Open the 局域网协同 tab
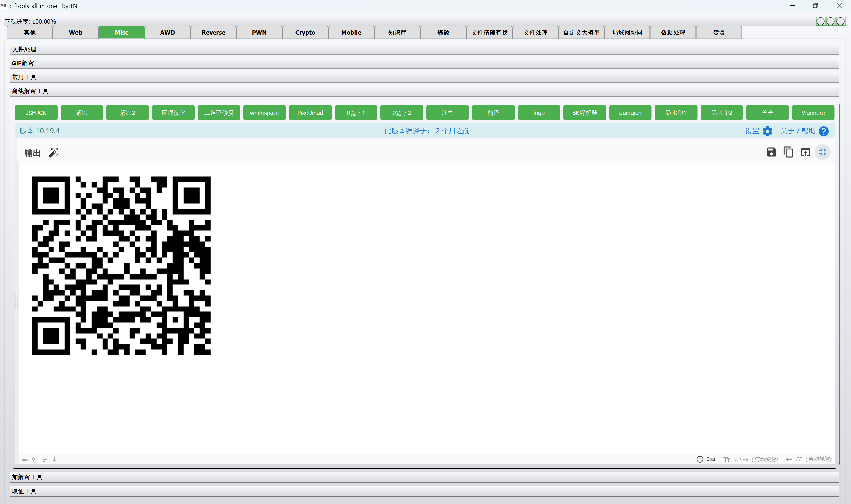Screen dimensions: 851x504 tap(627, 32)
